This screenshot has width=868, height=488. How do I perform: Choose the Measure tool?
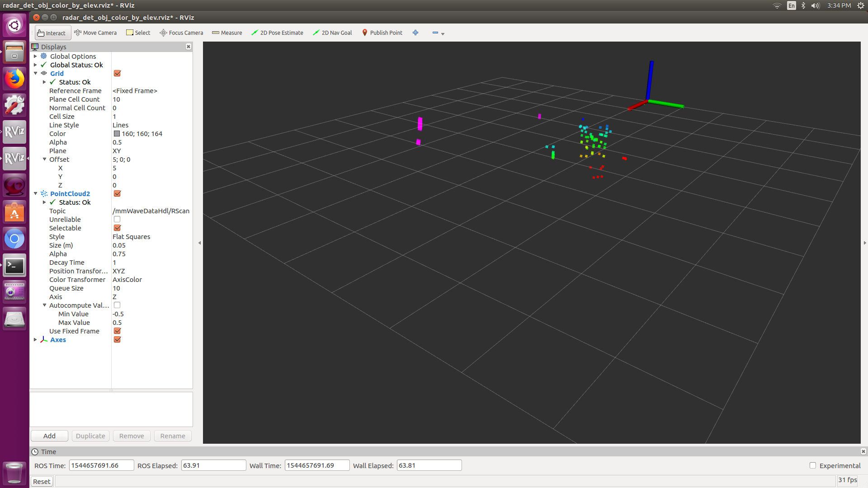click(227, 33)
